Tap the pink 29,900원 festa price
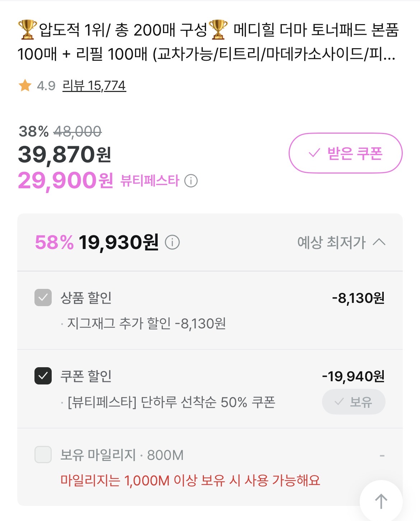The image size is (420, 521). (65, 180)
